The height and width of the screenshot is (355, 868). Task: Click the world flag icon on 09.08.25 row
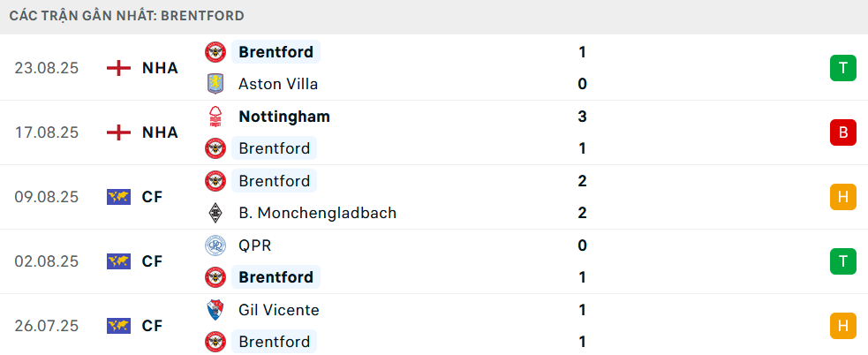pos(118,197)
